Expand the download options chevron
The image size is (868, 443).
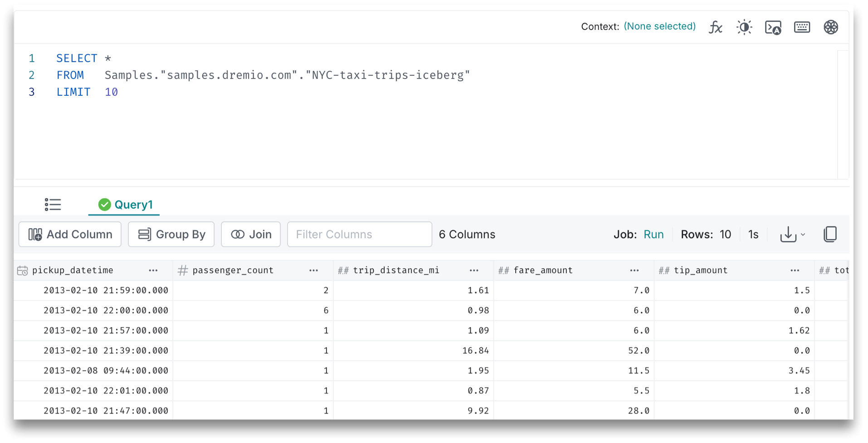click(x=803, y=235)
